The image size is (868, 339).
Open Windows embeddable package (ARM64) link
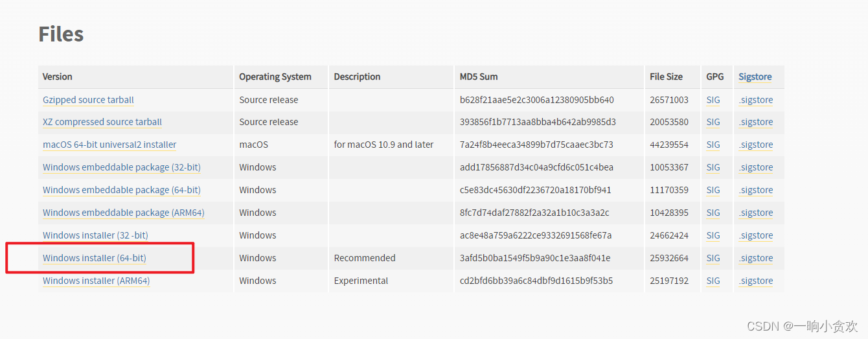click(124, 213)
